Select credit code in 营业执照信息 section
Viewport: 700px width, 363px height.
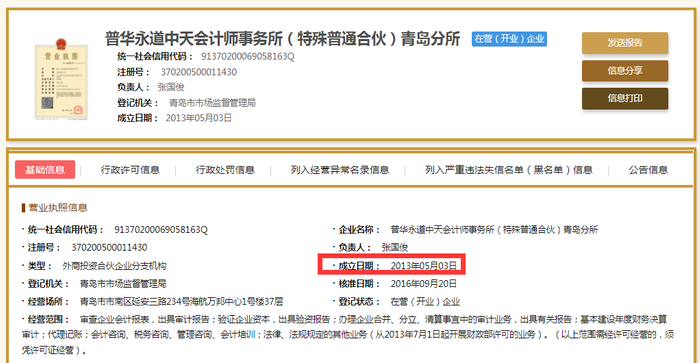(161, 229)
